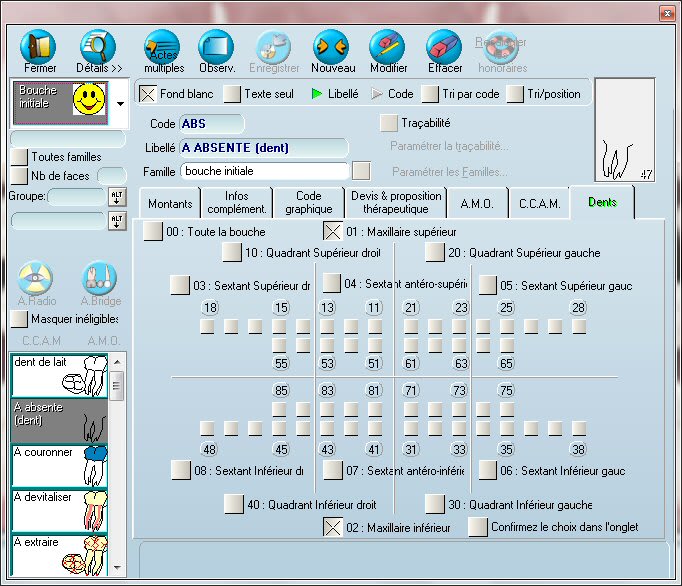The height and width of the screenshot is (586, 682).
Task: Open the C.C.A.M. tab
Action: tap(540, 203)
